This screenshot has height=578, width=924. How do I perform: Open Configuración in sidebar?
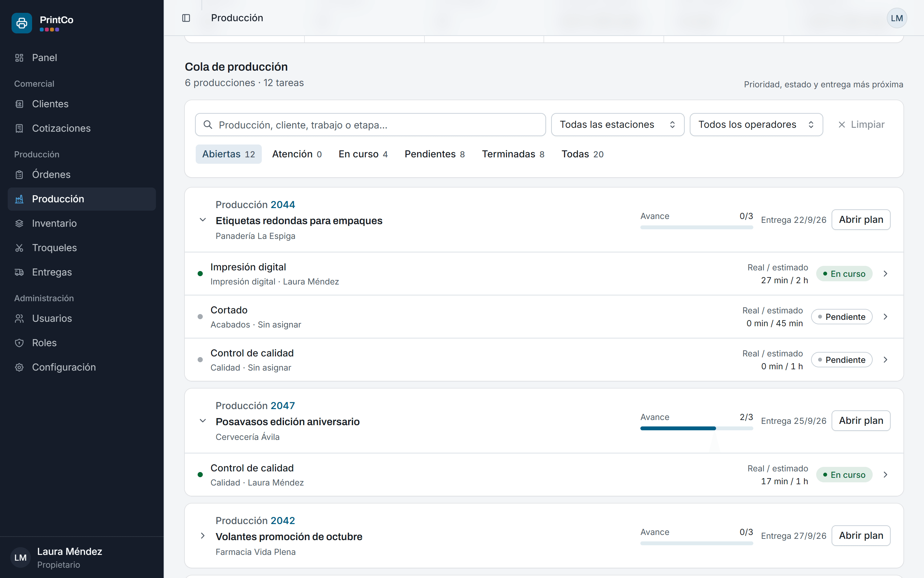(82, 367)
